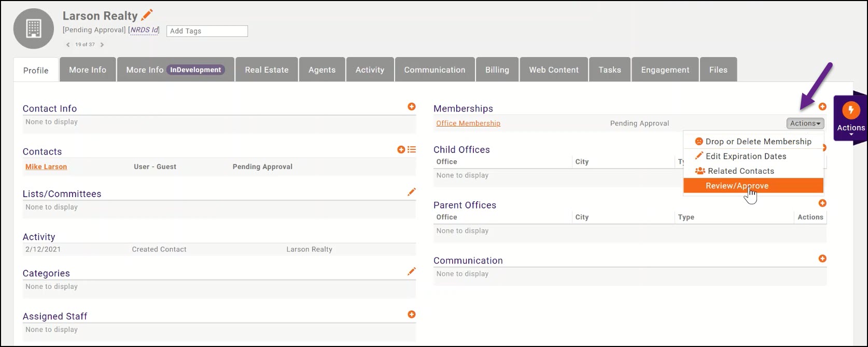Add Assigned Staff with plus icon
The image size is (868, 347).
click(412, 314)
